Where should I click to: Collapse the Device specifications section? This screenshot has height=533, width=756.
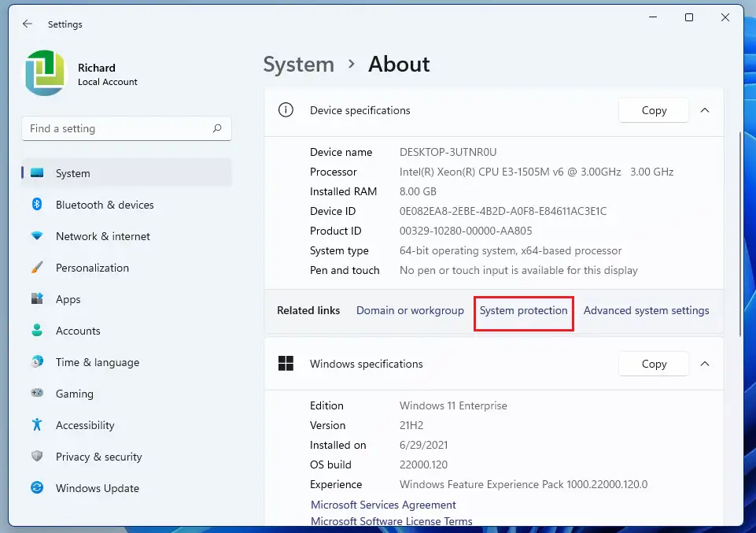coord(705,110)
